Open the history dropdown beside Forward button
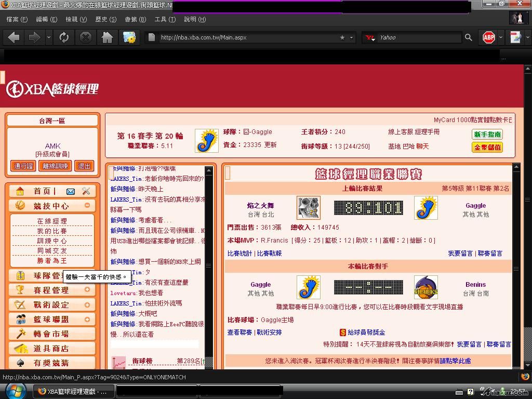Image resolution: width=532 pixels, height=399 pixels. coord(49,37)
